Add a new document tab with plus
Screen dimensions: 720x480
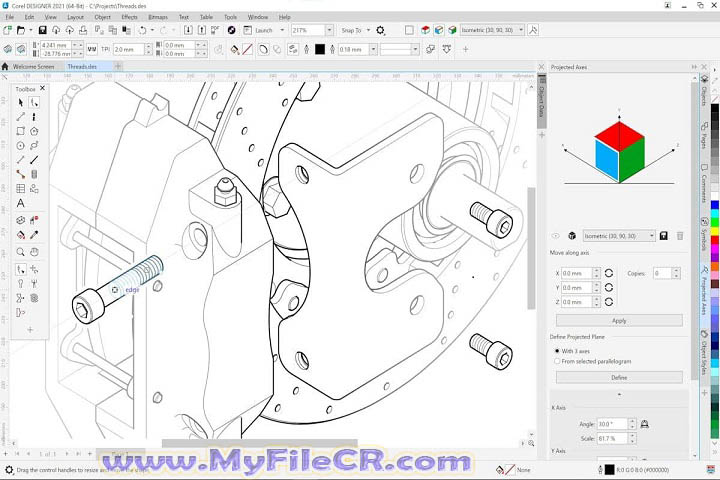[118, 66]
